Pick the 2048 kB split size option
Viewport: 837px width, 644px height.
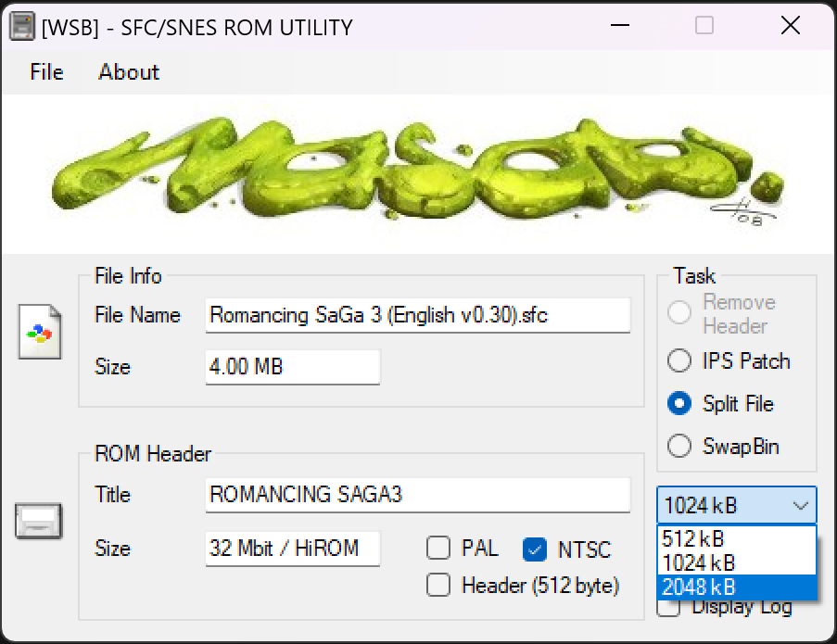(736, 587)
